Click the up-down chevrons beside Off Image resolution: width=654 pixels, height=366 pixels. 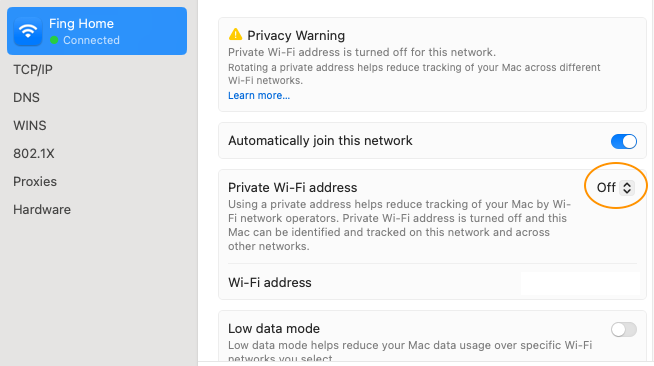(x=626, y=188)
